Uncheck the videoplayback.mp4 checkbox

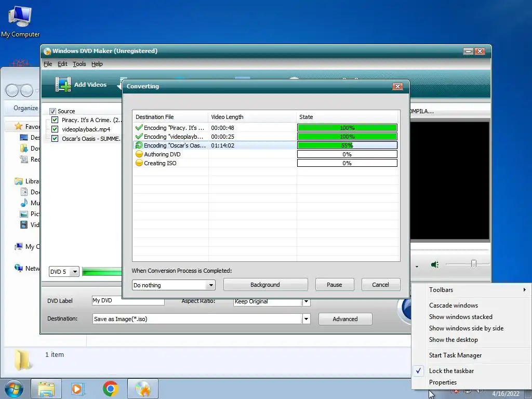tap(55, 129)
